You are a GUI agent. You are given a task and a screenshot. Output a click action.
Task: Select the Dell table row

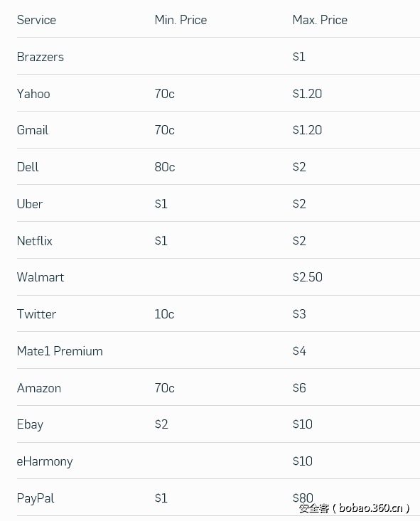coord(218,167)
